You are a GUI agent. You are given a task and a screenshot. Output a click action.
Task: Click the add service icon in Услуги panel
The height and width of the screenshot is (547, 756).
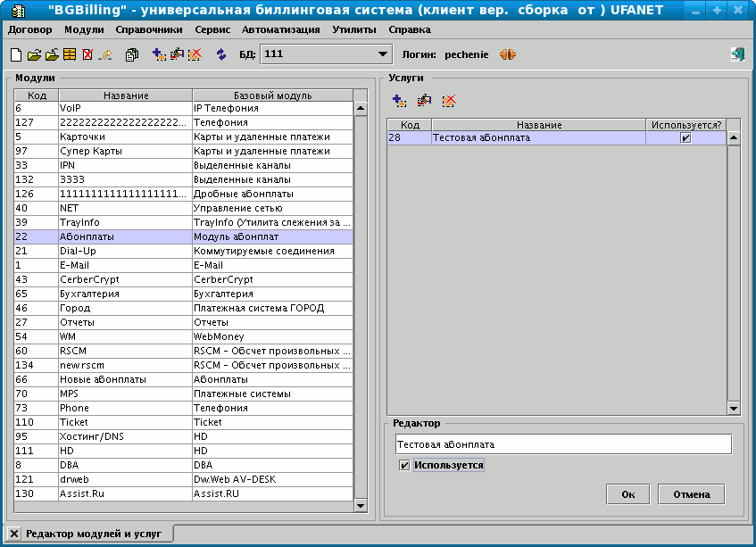pos(399,102)
